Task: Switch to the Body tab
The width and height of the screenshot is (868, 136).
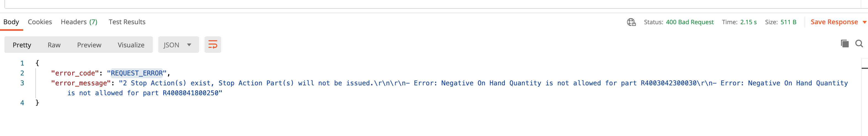Action: point(11,22)
